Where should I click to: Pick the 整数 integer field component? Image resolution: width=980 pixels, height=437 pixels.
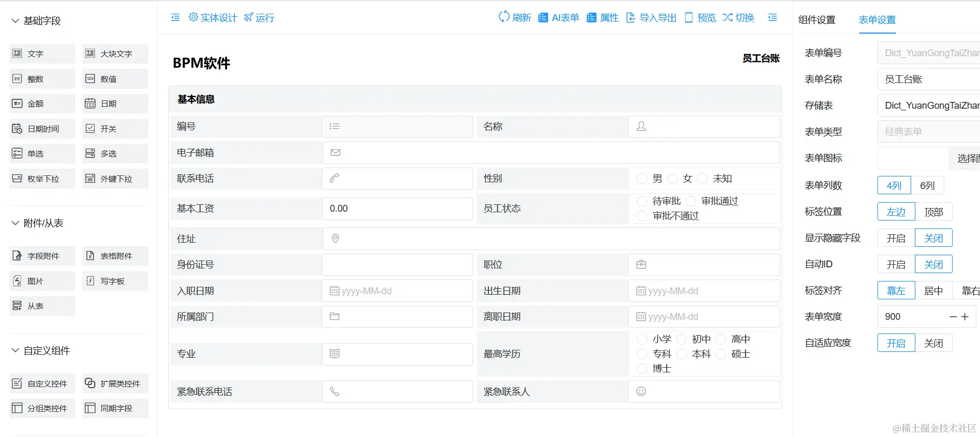42,79
